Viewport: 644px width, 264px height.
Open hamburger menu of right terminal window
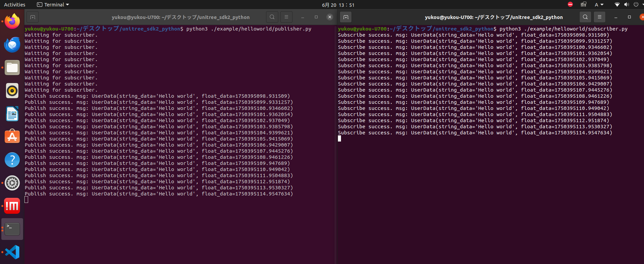tap(600, 17)
